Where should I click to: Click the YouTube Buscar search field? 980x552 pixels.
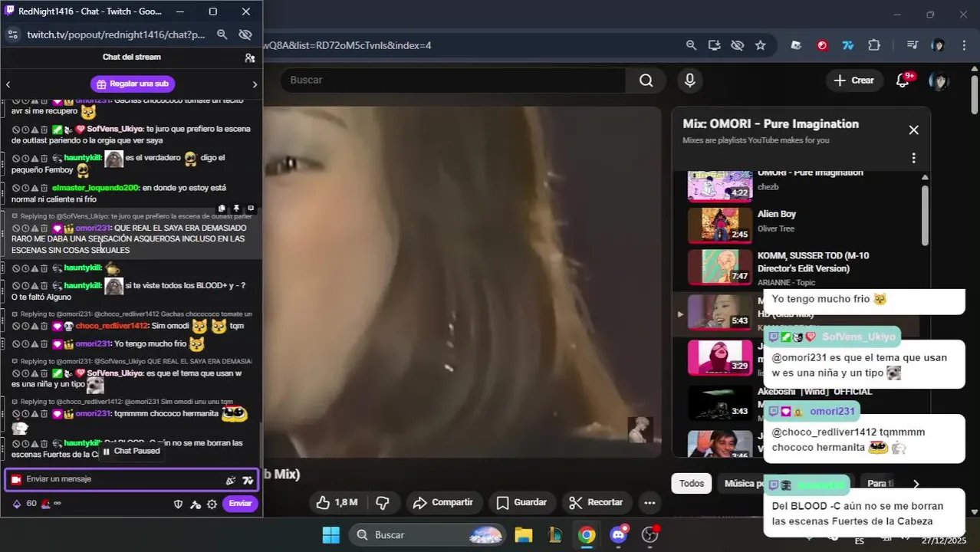tap(453, 80)
